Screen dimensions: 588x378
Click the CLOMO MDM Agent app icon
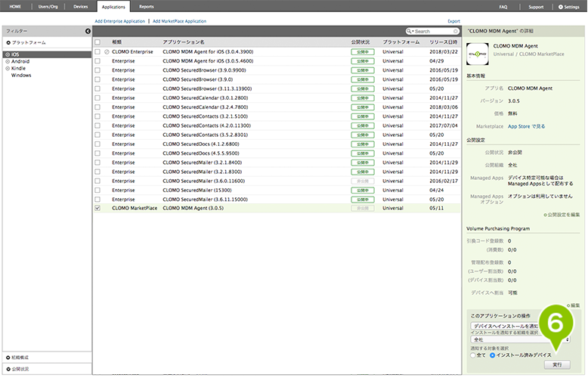pyautogui.click(x=478, y=54)
